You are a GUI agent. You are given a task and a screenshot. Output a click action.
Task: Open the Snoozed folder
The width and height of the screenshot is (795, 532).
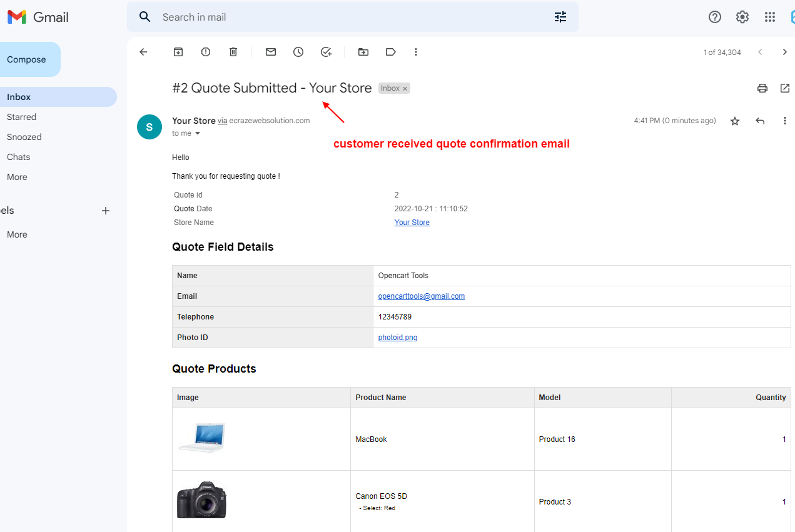[24, 137]
